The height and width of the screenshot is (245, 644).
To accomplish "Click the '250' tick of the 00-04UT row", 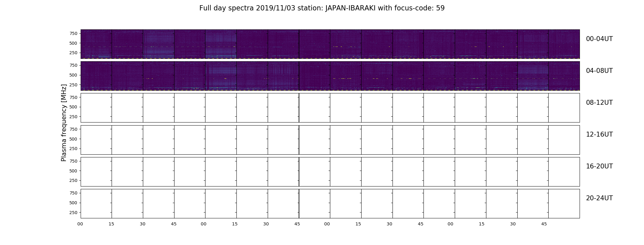I will click(x=73, y=53).
